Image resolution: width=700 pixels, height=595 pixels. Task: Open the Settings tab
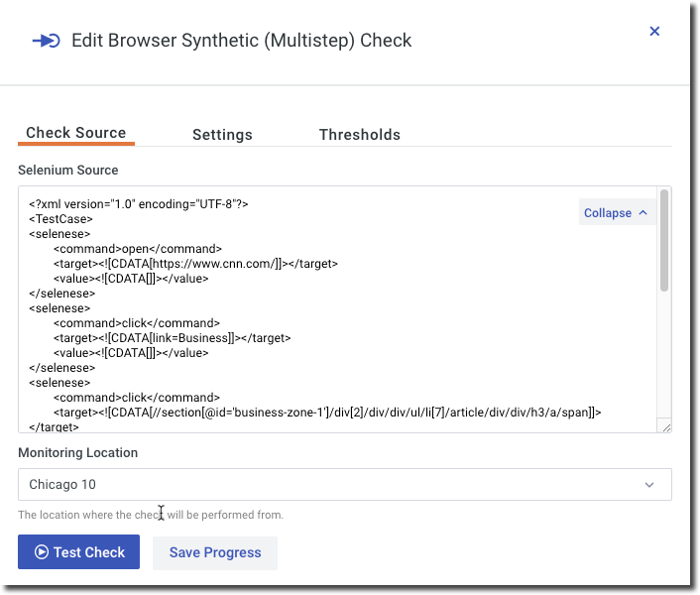[x=222, y=135]
